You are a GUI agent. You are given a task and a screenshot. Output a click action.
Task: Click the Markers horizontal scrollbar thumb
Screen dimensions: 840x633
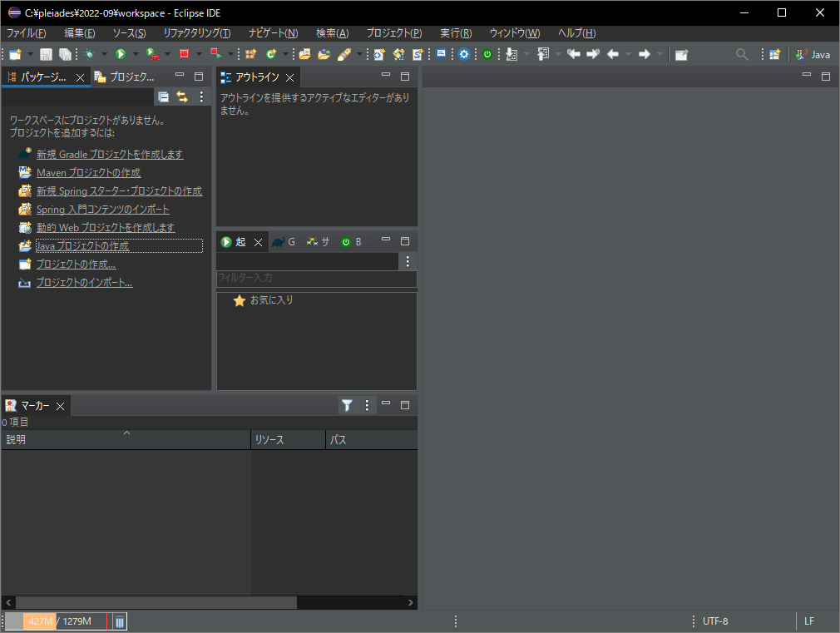tap(156, 602)
